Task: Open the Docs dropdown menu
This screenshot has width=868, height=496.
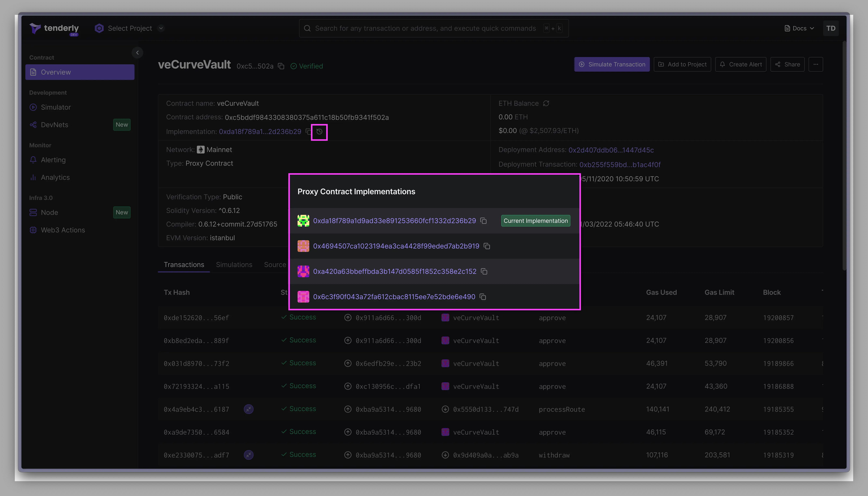Action: (799, 28)
